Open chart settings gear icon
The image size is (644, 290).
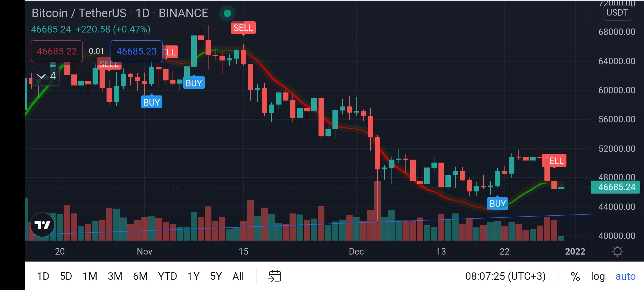pyautogui.click(x=617, y=251)
